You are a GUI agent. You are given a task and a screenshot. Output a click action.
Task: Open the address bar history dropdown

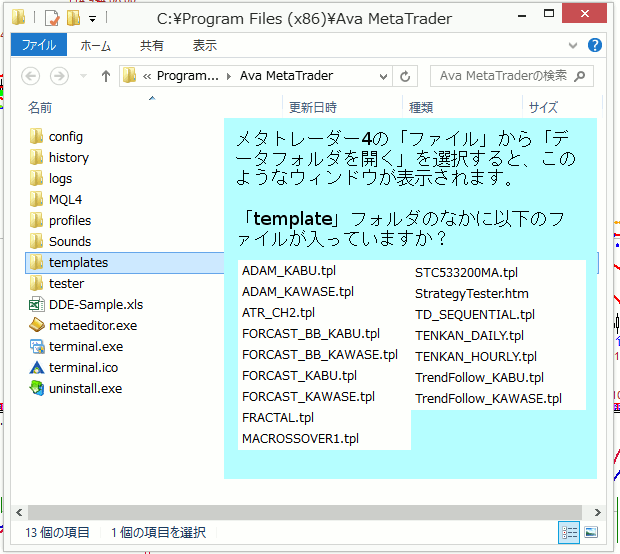[x=383, y=76]
